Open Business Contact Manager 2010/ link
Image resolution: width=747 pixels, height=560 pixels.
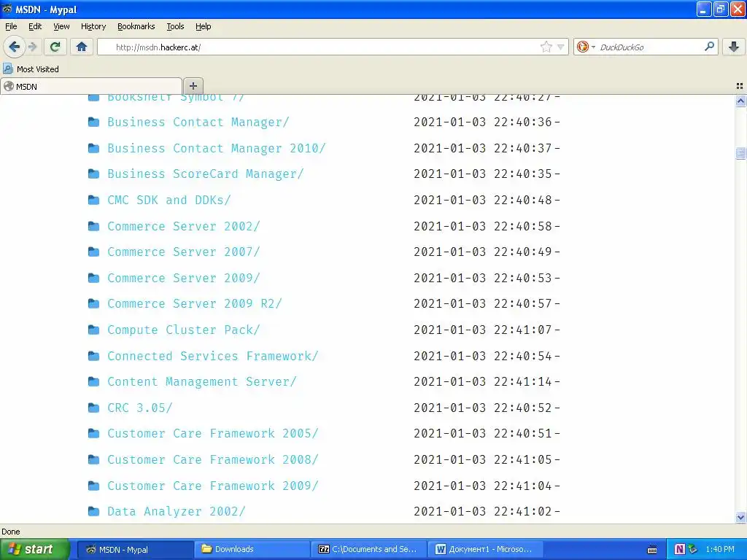click(216, 149)
